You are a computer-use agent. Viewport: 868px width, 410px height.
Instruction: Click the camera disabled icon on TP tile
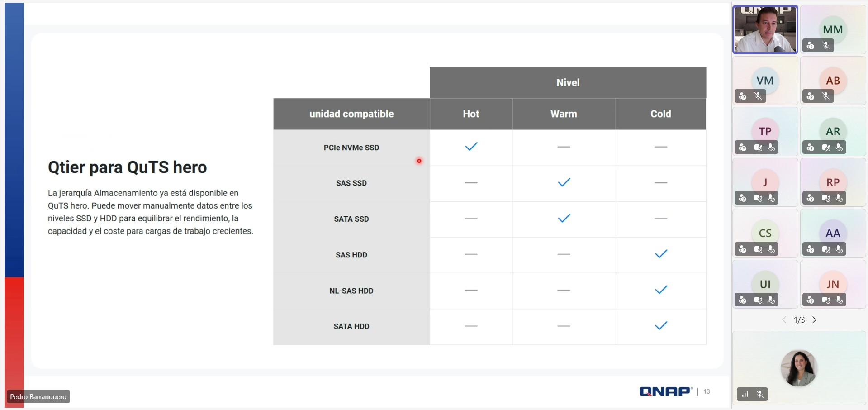758,148
